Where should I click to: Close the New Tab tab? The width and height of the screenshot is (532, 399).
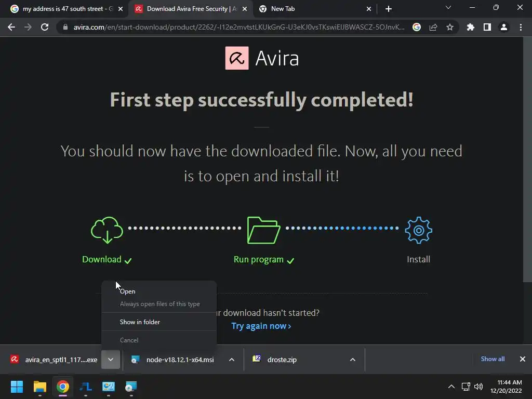(x=369, y=9)
